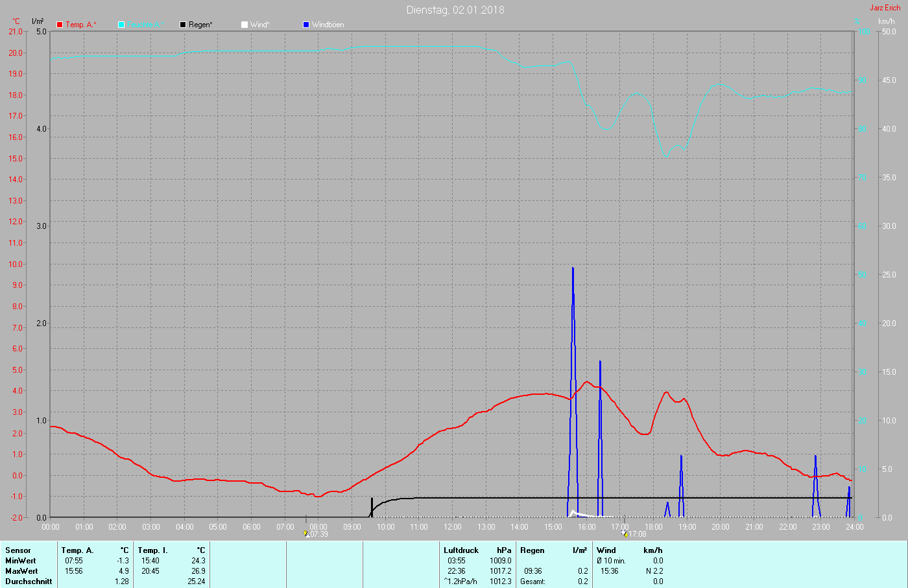
Task: Select the blue Windböen legend swatch
Action: coord(306,25)
